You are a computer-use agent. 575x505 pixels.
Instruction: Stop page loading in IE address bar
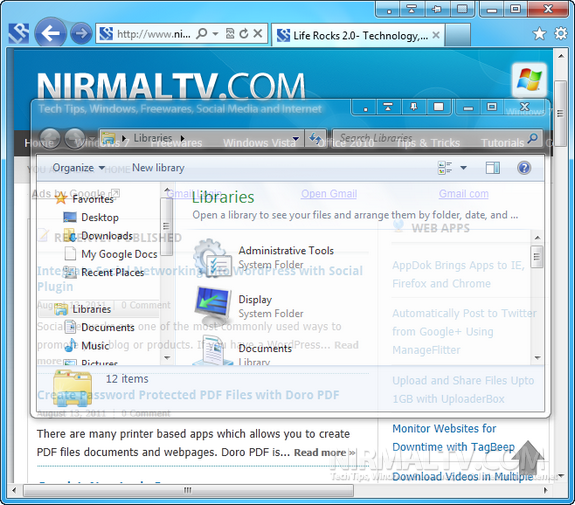(258, 33)
